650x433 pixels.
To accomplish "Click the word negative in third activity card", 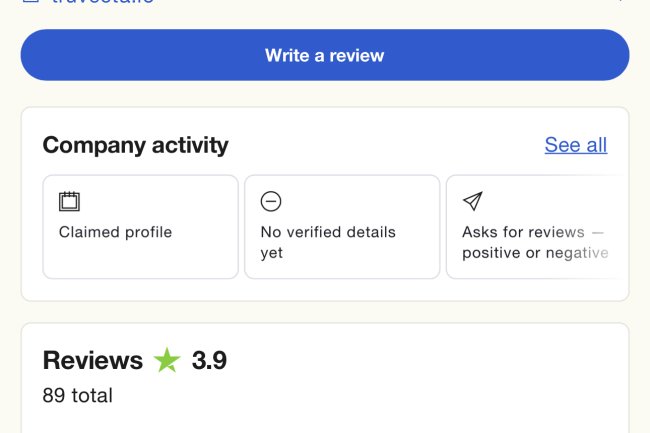I will [575, 253].
